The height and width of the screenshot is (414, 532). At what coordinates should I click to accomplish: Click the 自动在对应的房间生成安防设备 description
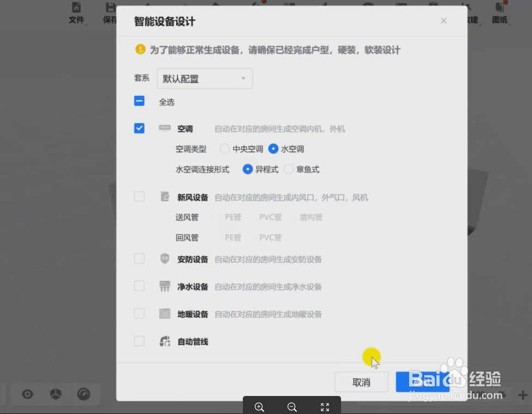(268, 259)
